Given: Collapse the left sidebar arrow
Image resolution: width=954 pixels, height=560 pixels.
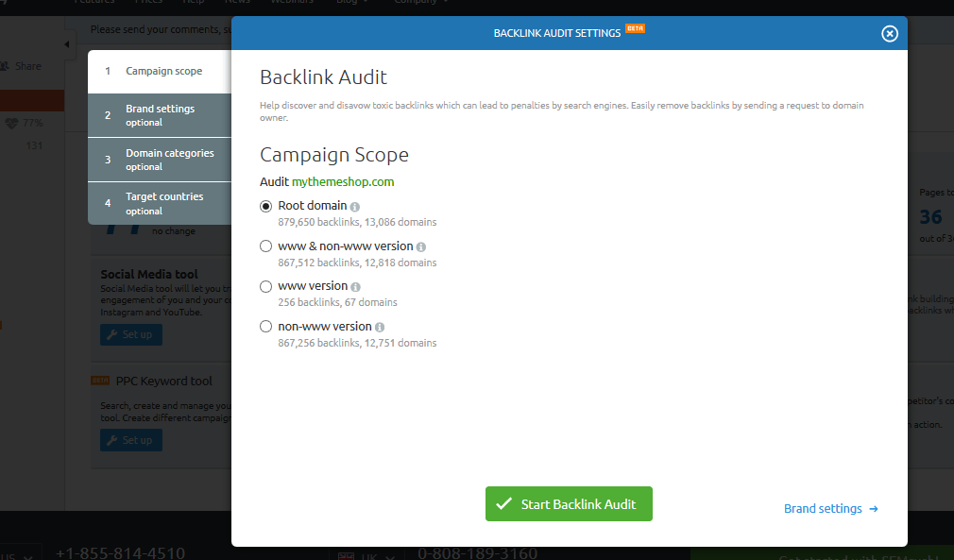Looking at the screenshot, I should point(67,43).
